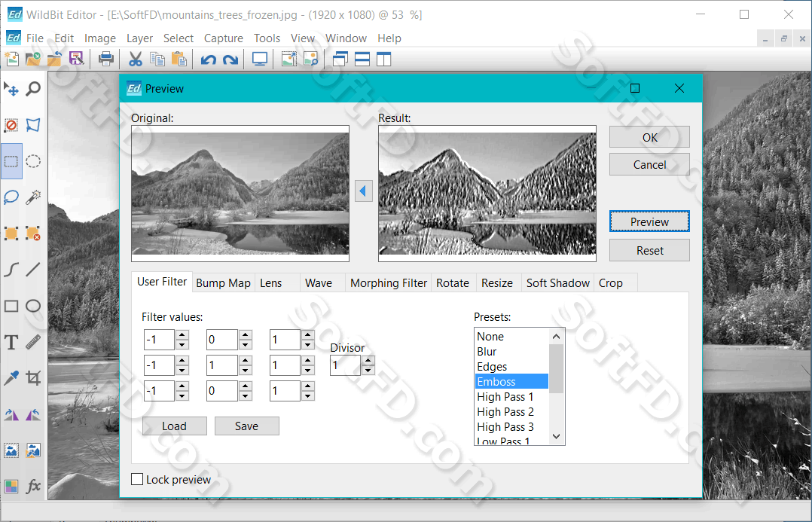This screenshot has width=812, height=522.
Task: Click the Cancel button
Action: click(649, 165)
